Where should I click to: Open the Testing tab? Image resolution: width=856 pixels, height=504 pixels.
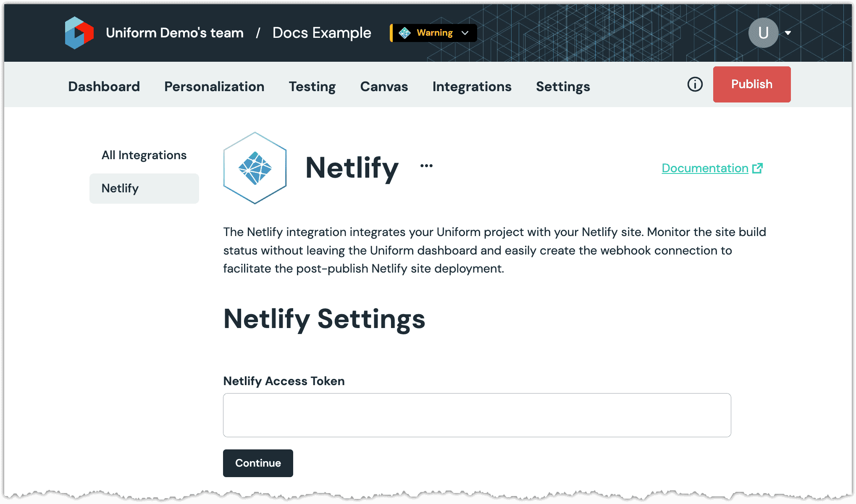tap(312, 87)
